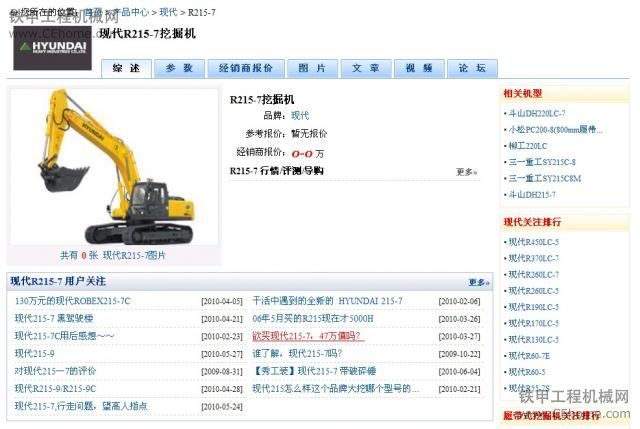Open the 现代215-9 post
Screen dimensions: 640x429
click(x=35, y=353)
